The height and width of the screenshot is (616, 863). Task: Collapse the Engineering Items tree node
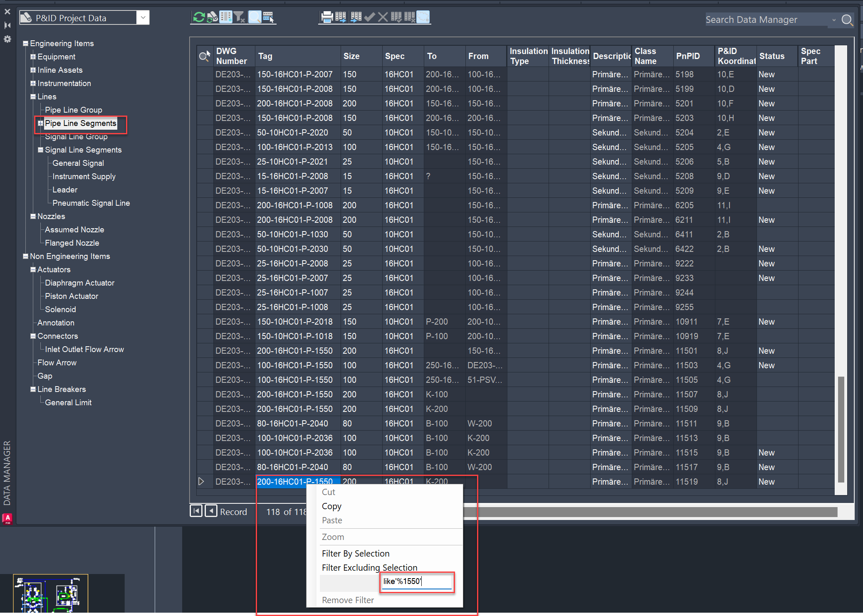[x=25, y=43]
